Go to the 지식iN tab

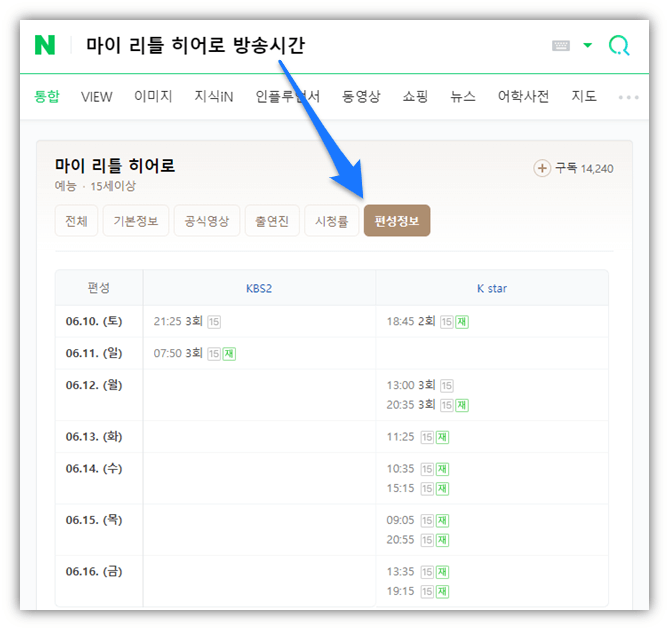(x=214, y=96)
